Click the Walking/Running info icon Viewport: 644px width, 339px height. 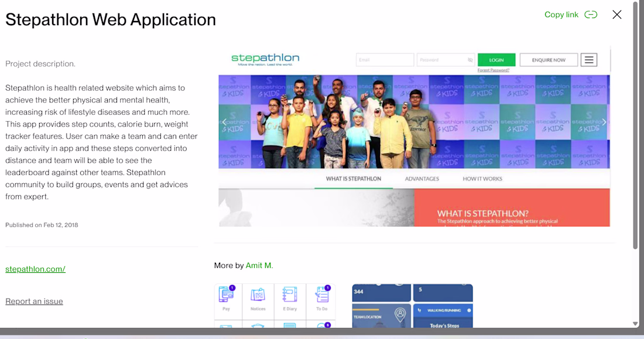[x=468, y=310]
